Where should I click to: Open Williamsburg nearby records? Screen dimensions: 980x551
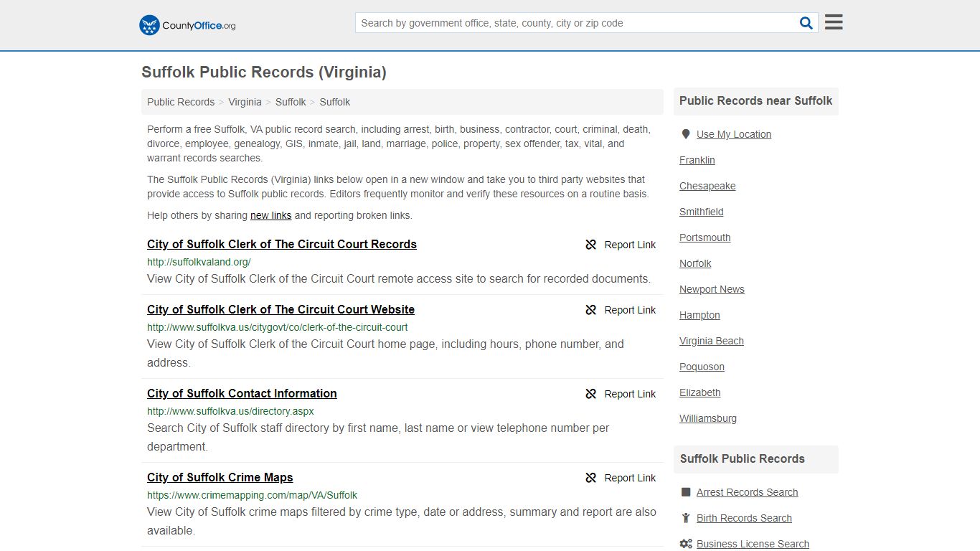coord(707,418)
